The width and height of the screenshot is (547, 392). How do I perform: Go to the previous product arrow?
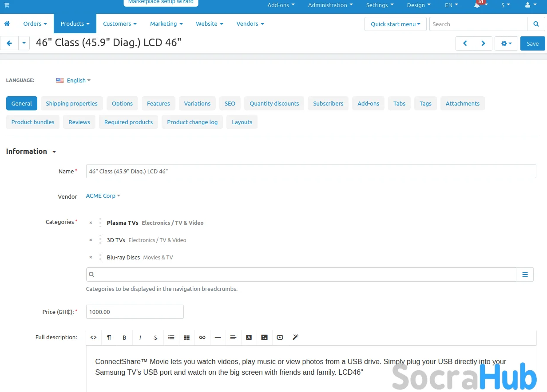tap(465, 43)
